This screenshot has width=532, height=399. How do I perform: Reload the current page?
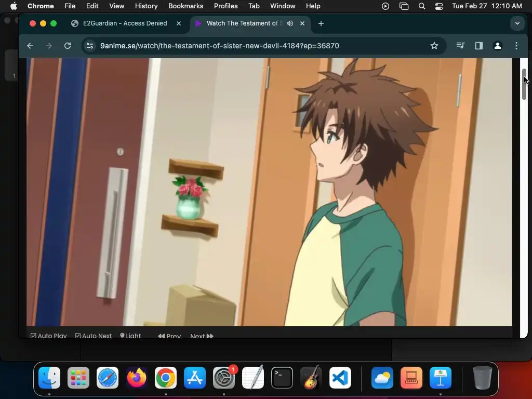click(68, 46)
